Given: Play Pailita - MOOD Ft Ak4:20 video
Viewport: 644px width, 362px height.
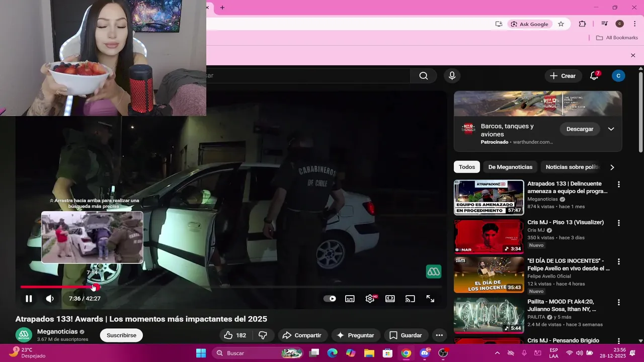Looking at the screenshot, I should (489, 315).
